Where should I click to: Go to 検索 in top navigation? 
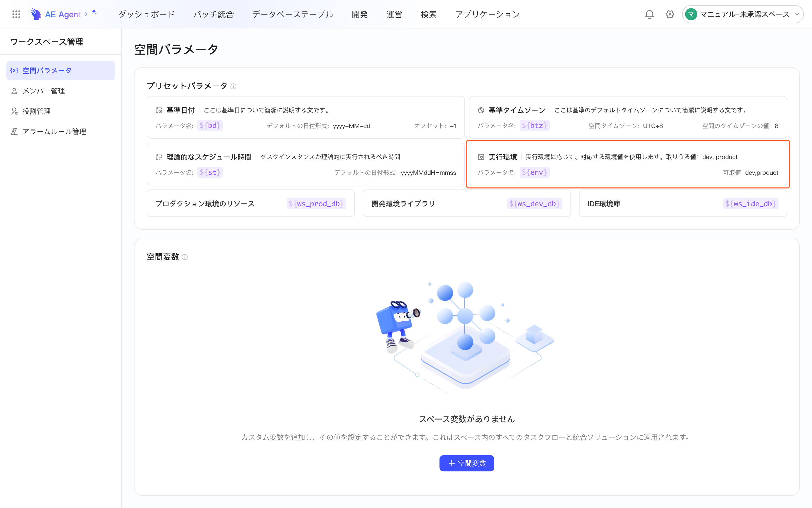coord(429,14)
